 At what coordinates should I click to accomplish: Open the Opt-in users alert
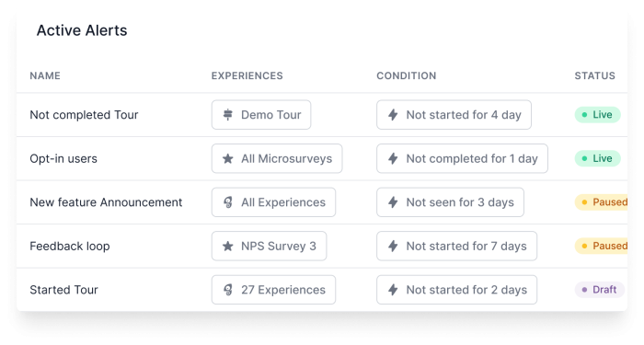pos(63,158)
